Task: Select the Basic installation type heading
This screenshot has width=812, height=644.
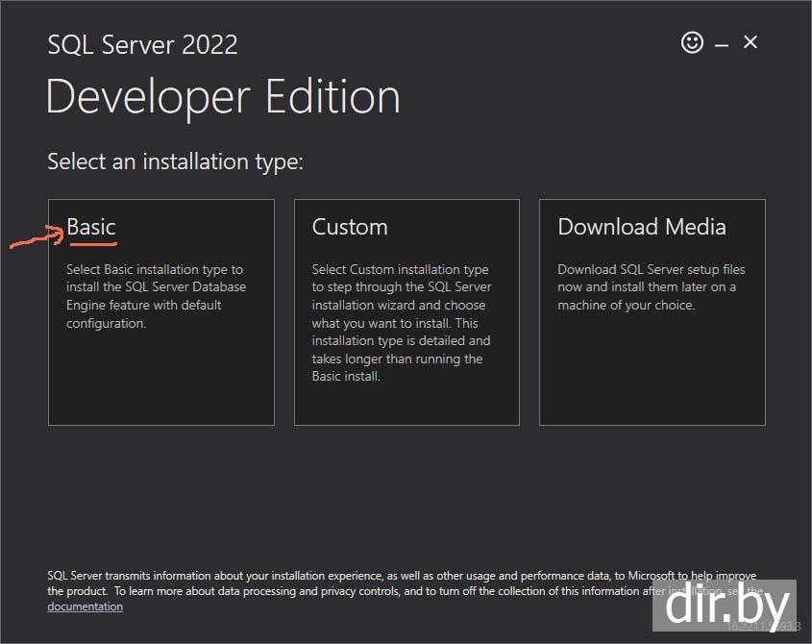Action: (91, 227)
